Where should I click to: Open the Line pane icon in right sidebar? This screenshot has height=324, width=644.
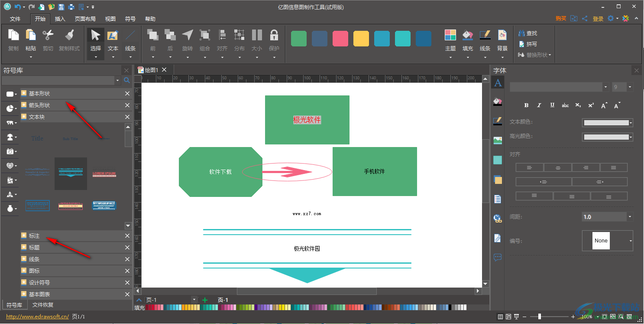coord(498,121)
